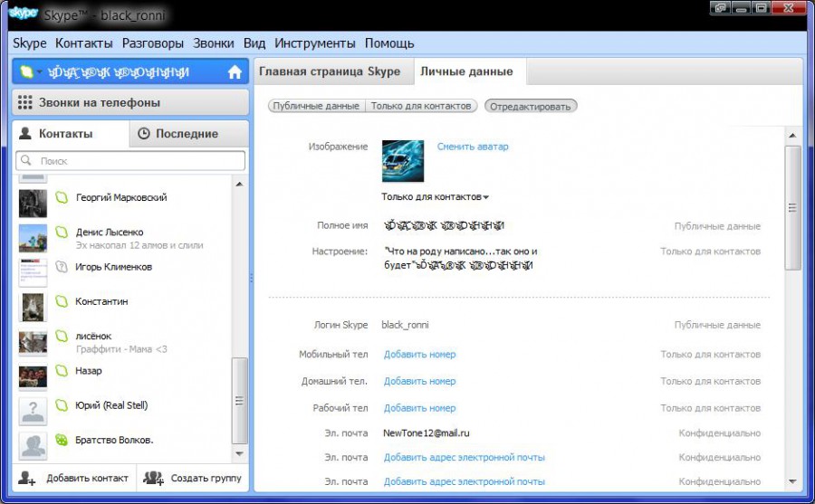Open status dropdown arrow beside profile name
815x504 pixels.
point(39,71)
